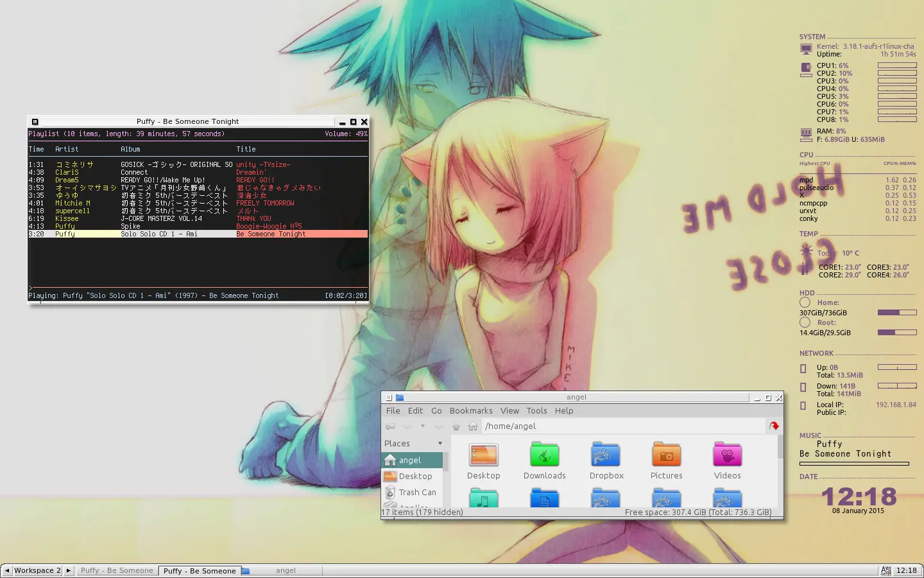Open the Places side pane dropdown

pyautogui.click(x=440, y=444)
